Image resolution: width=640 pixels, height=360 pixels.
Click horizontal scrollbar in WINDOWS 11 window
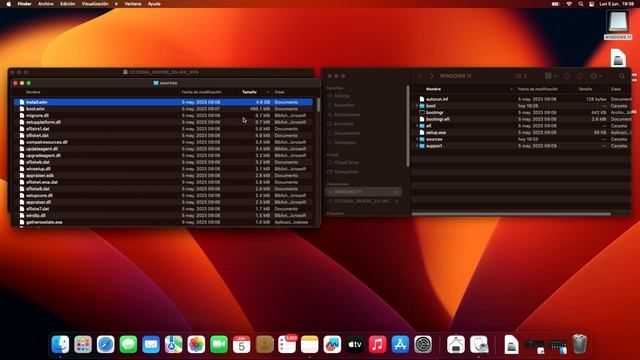click(x=511, y=213)
